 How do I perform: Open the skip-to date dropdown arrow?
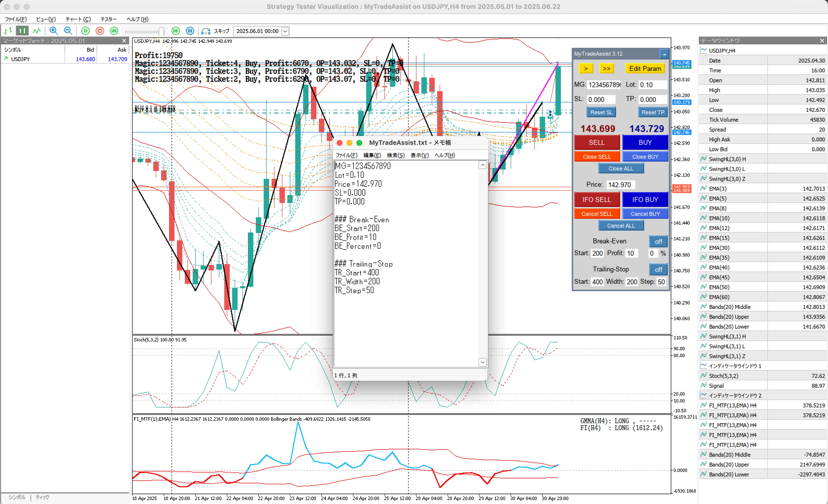(x=285, y=31)
